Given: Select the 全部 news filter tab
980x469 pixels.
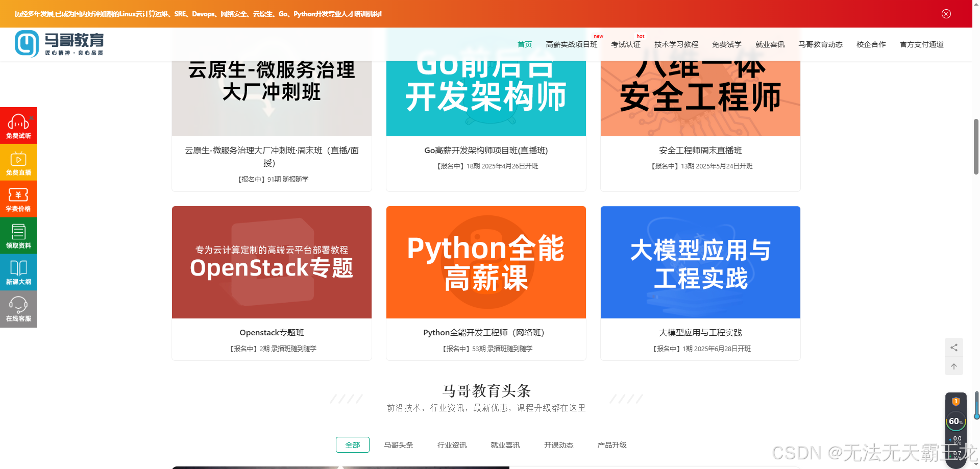Looking at the screenshot, I should click(x=353, y=445).
